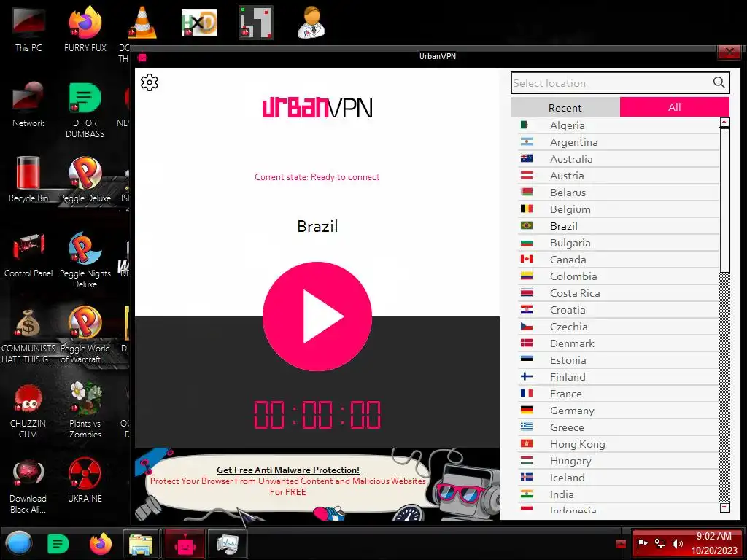Pick Belarus as VPN location
The width and height of the screenshot is (747, 560).
click(x=619, y=192)
